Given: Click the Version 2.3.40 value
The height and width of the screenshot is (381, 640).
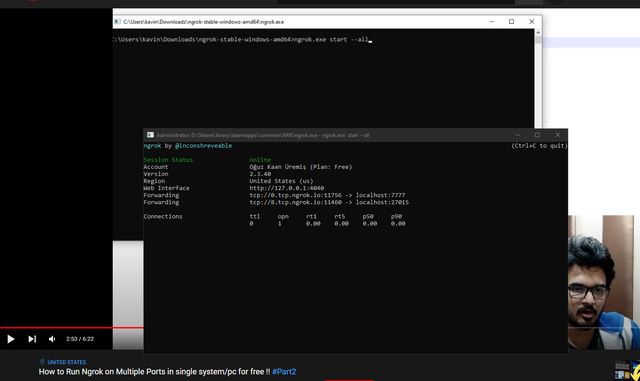Looking at the screenshot, I should coord(260,174).
